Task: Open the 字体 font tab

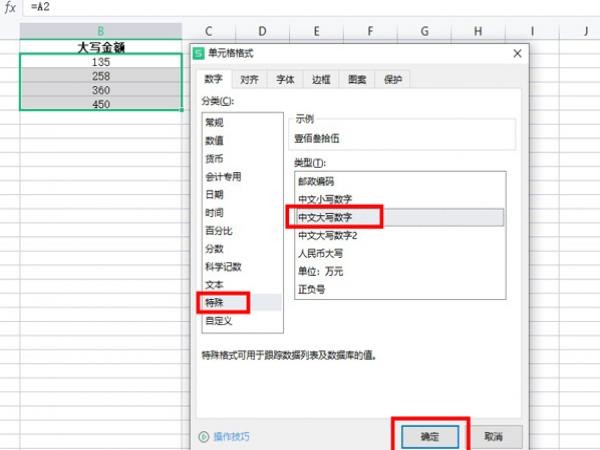Action: 285,80
